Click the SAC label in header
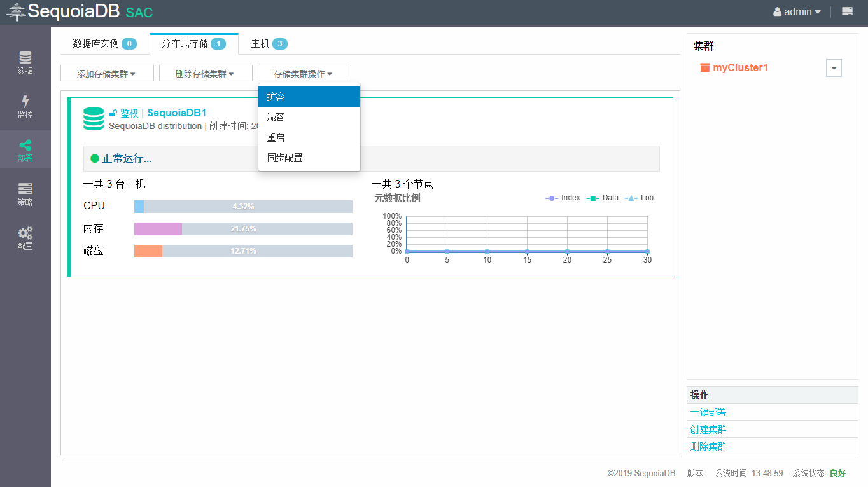868x487 pixels. [139, 13]
